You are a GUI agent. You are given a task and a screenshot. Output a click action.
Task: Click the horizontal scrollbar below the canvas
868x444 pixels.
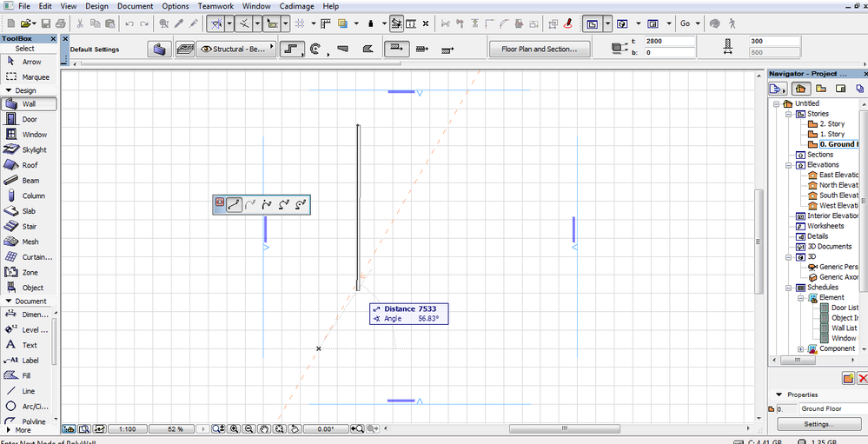coord(565,429)
